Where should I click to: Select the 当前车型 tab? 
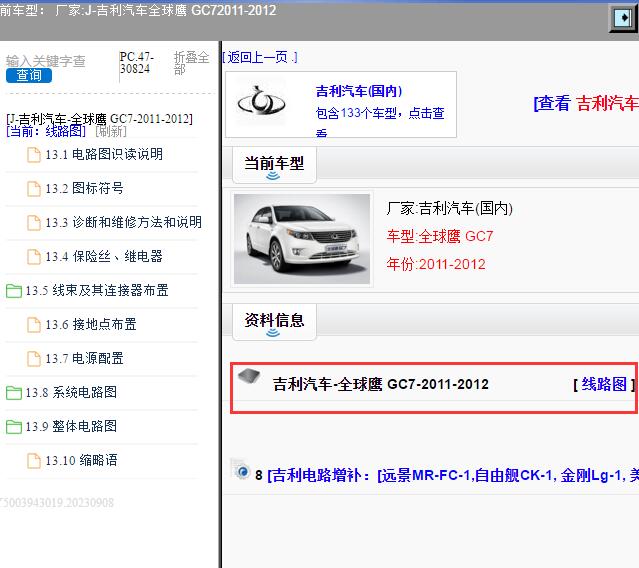[274, 164]
